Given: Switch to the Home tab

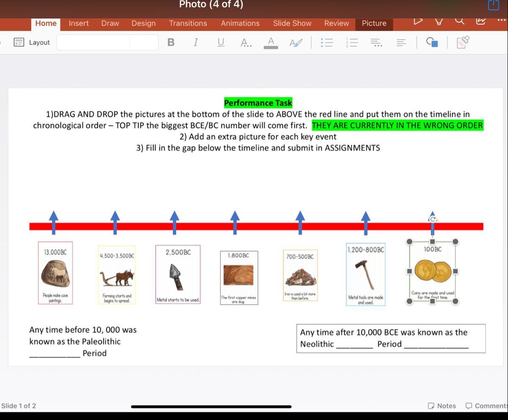Looking at the screenshot, I should pos(46,23).
